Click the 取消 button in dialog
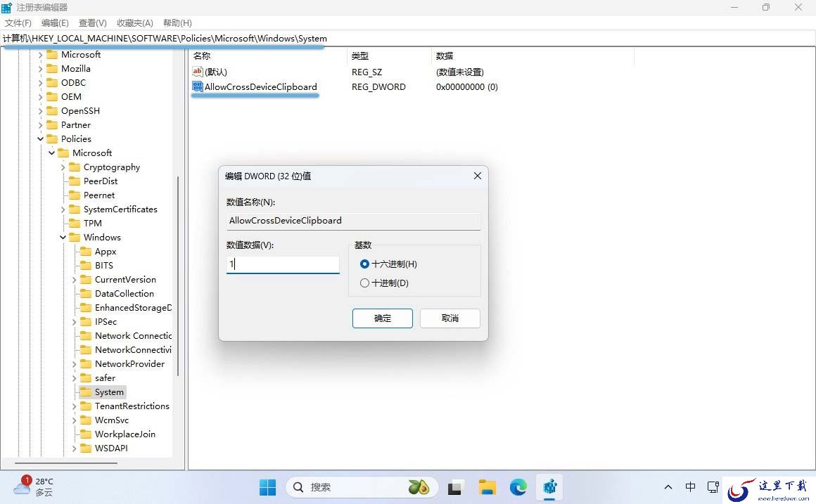816x504 pixels. [450, 318]
